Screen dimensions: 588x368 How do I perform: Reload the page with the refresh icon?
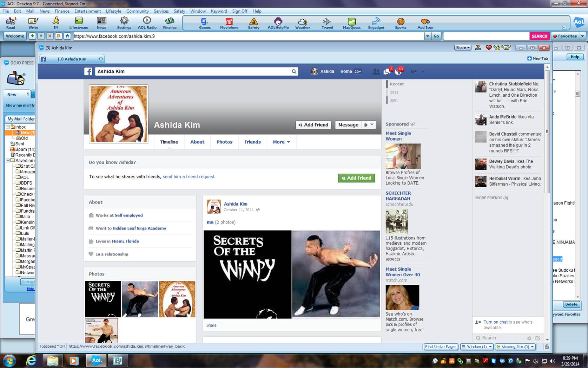point(59,36)
